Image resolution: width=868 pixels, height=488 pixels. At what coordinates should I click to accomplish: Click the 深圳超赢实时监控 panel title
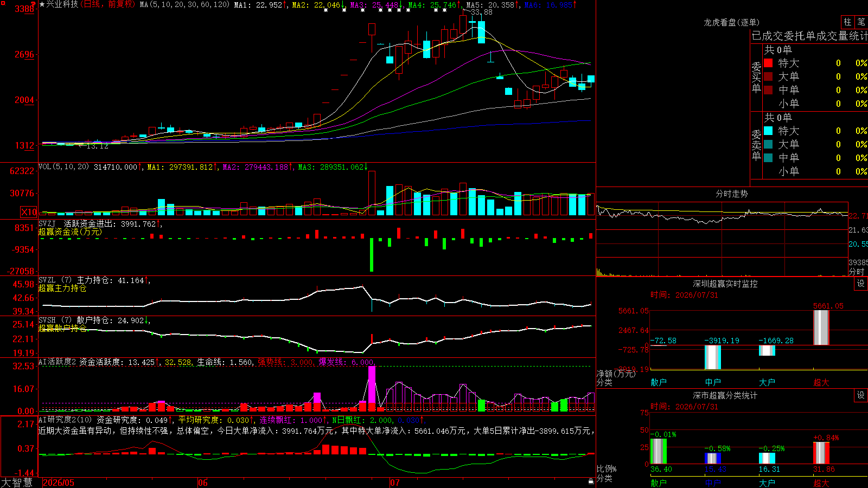(725, 284)
